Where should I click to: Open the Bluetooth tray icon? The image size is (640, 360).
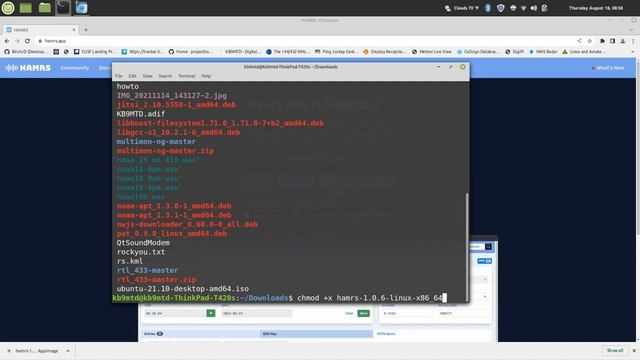(x=487, y=8)
